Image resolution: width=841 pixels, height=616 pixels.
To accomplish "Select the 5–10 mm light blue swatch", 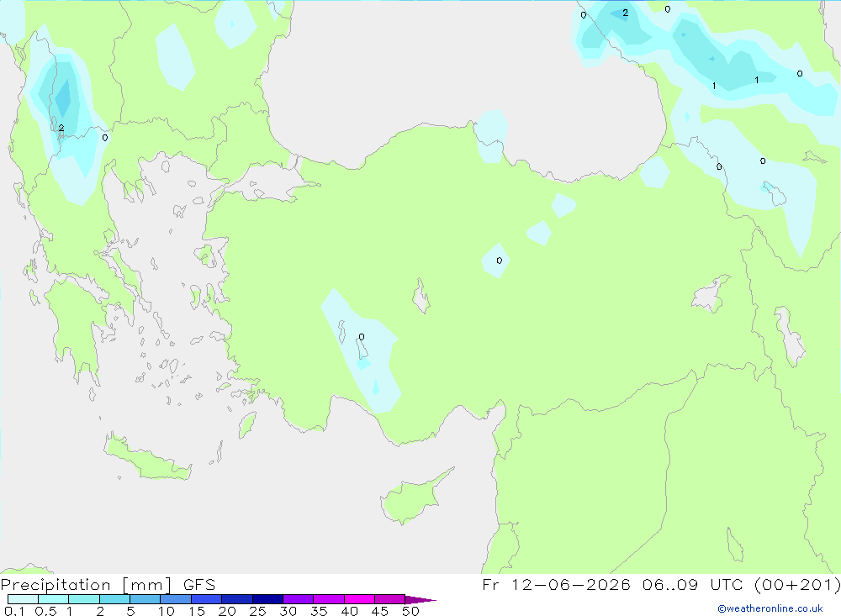I will (145, 599).
